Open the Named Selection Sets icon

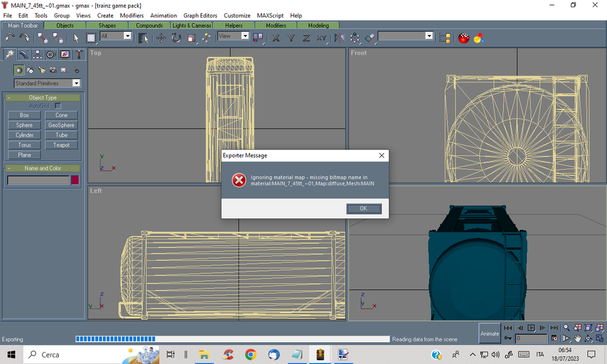tap(444, 38)
